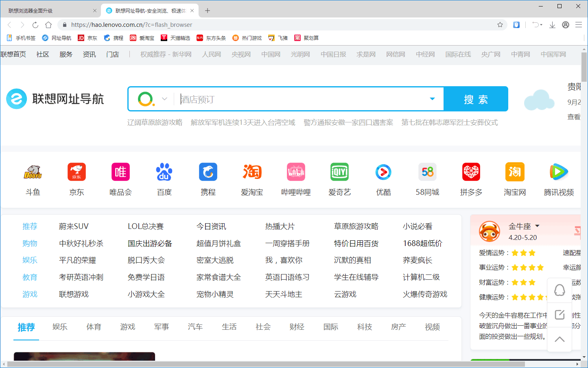588x368 pixels.
Task: Open the 社区 top navigation link
Action: click(43, 54)
